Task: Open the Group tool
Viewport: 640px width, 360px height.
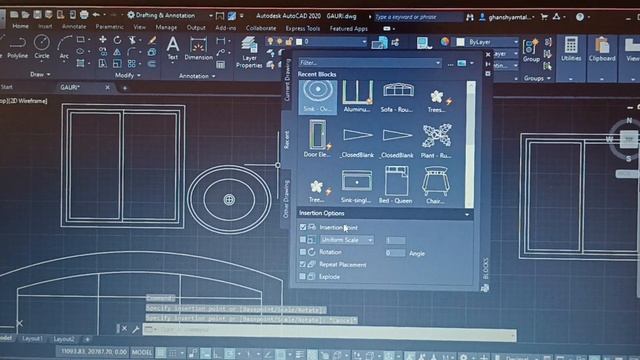Action: pos(531,51)
